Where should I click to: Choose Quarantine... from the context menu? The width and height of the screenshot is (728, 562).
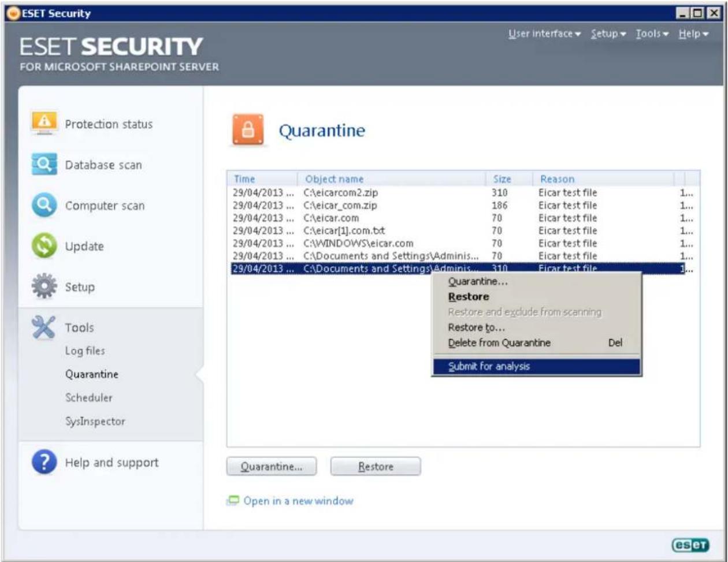click(536, 282)
